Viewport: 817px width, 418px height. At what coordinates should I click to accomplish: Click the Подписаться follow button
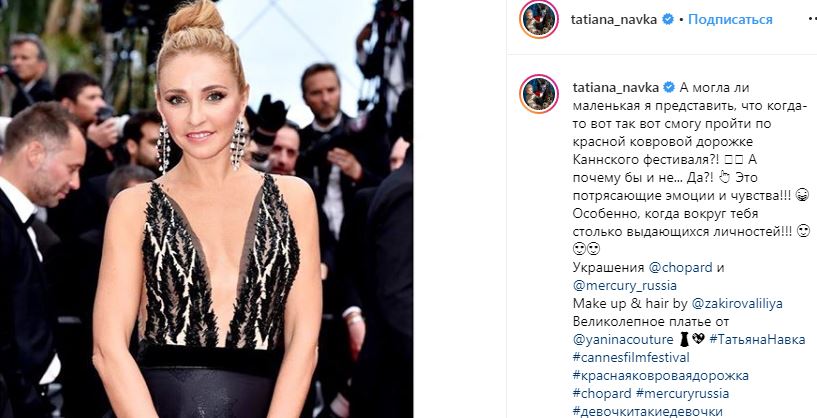coord(730,20)
